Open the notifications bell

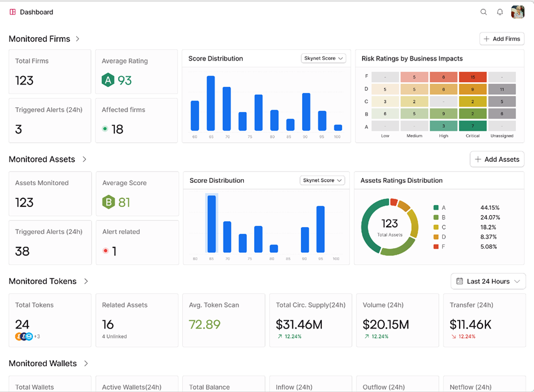(x=500, y=12)
